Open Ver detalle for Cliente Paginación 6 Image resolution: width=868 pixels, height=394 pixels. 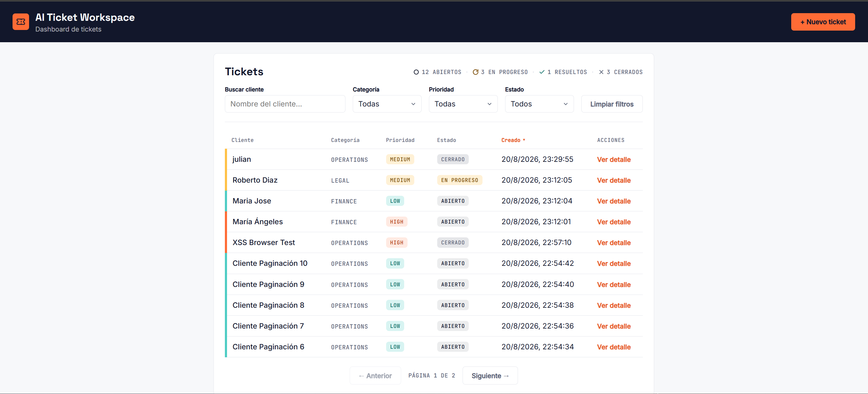[x=614, y=347]
